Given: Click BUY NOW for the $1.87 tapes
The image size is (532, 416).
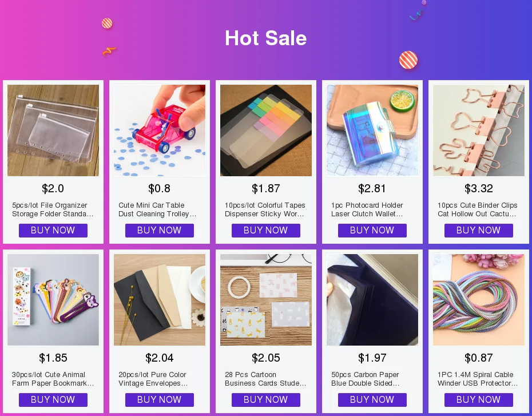Looking at the screenshot, I should 266,231.
